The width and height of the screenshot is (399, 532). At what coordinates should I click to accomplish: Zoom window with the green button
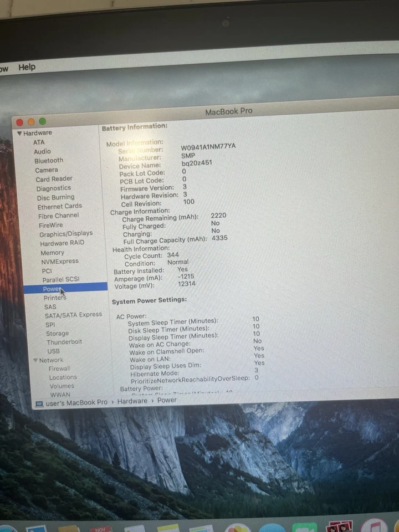[43, 121]
